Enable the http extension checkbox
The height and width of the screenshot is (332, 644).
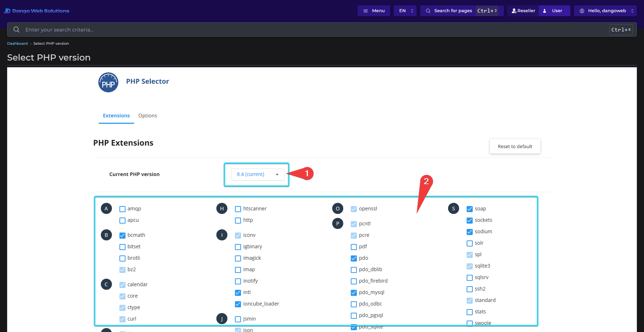238,220
